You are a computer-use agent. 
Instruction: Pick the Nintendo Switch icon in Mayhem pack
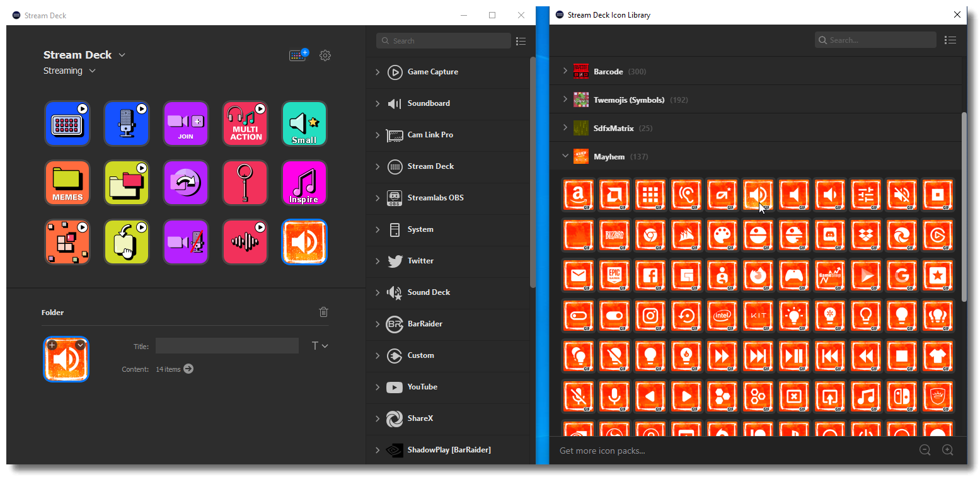[x=901, y=397]
